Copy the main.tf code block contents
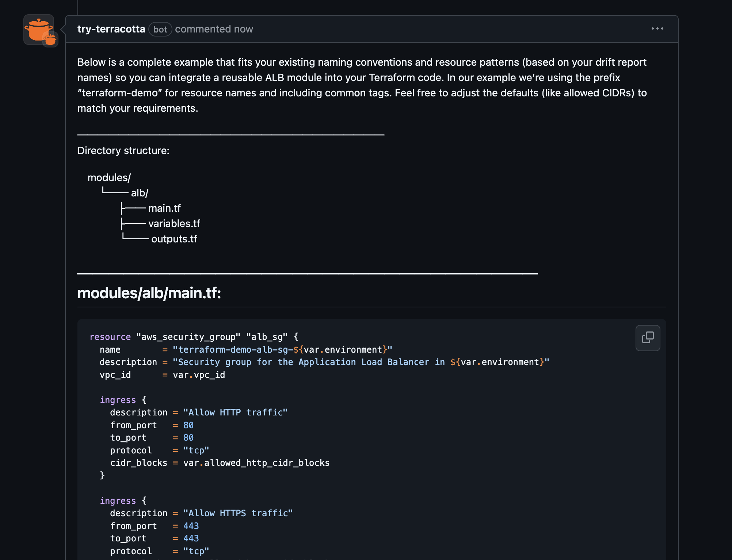The width and height of the screenshot is (732, 560). point(648,338)
